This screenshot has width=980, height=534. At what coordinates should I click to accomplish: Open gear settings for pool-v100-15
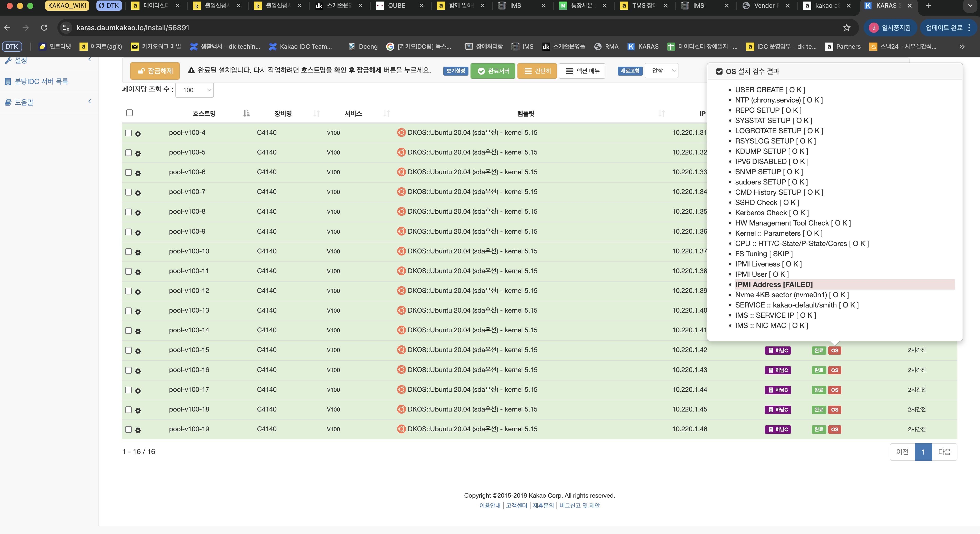(x=138, y=351)
